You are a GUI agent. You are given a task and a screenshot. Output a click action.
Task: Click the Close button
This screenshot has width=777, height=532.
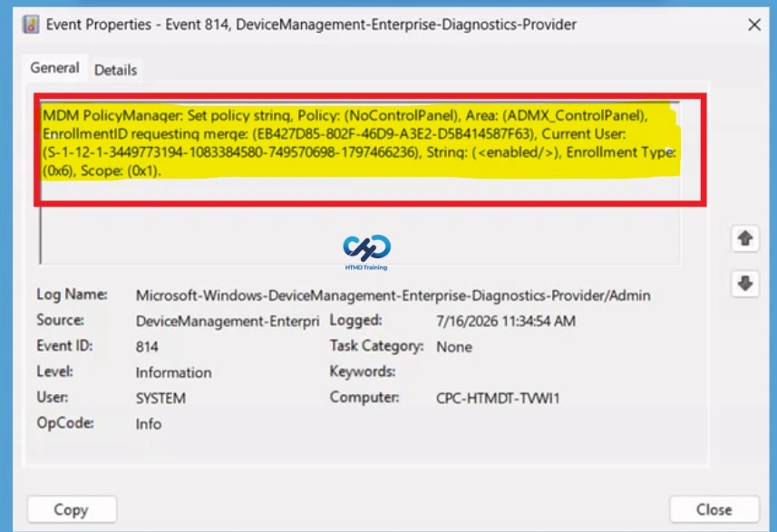coord(714,509)
